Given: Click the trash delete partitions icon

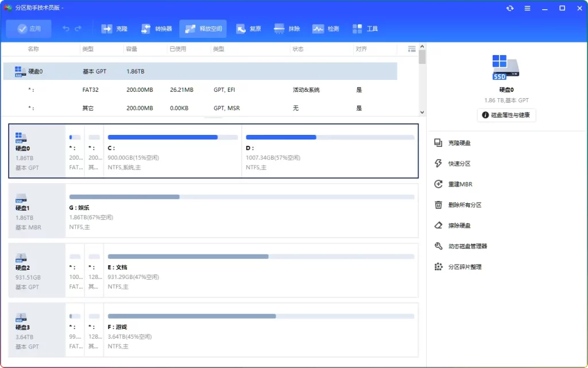Looking at the screenshot, I should 438,204.
